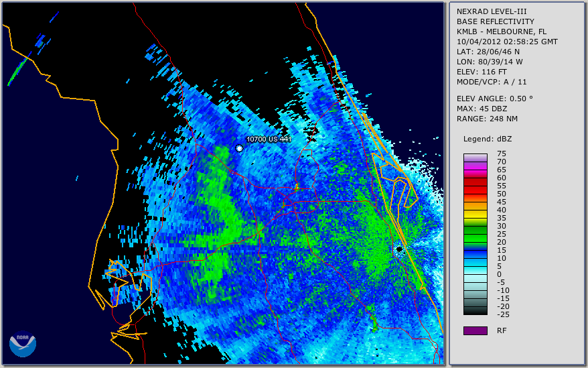Click the 'RANGE: 248 NM' line

(x=487, y=119)
